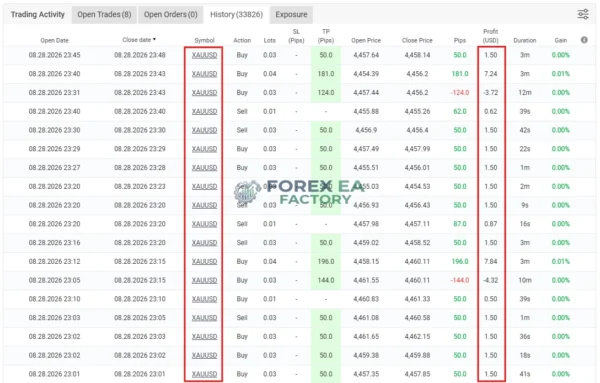This screenshot has height=383, width=600.
Task: Sort by the Symbol column header
Action: point(204,40)
